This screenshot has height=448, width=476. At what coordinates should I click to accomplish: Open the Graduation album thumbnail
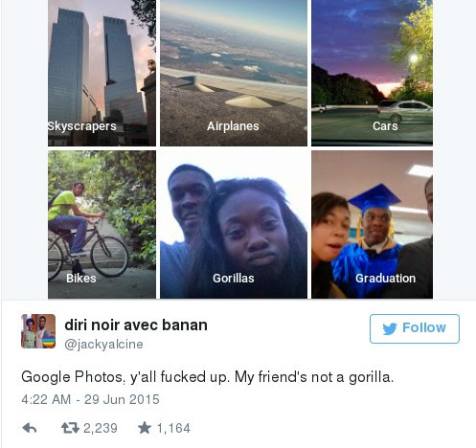(x=372, y=225)
